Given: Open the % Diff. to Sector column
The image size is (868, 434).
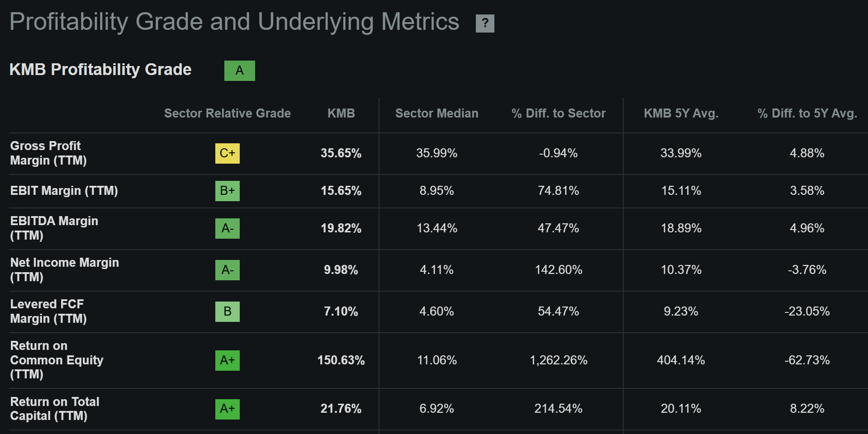Looking at the screenshot, I should 559,113.
